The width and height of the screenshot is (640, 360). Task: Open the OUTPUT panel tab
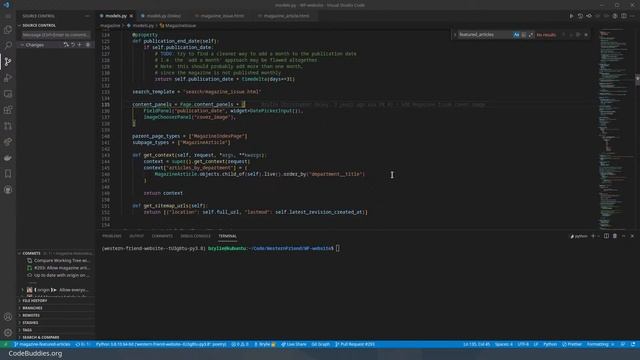136,236
